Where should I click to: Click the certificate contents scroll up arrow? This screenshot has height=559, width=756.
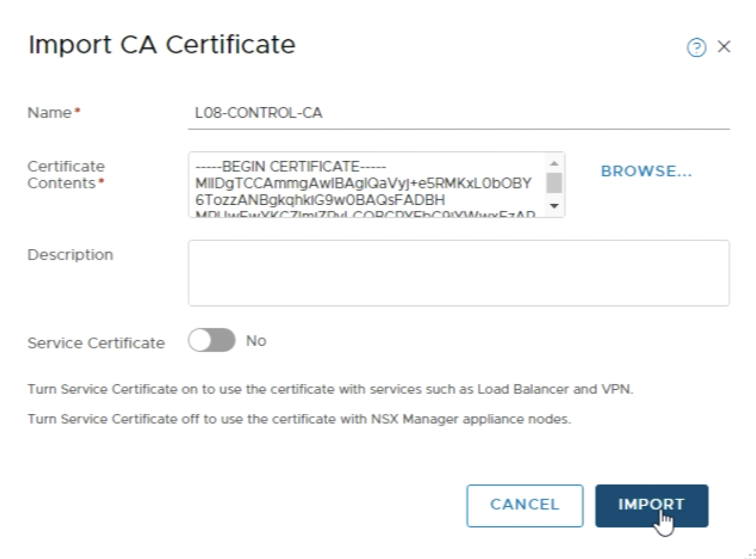tap(554, 163)
